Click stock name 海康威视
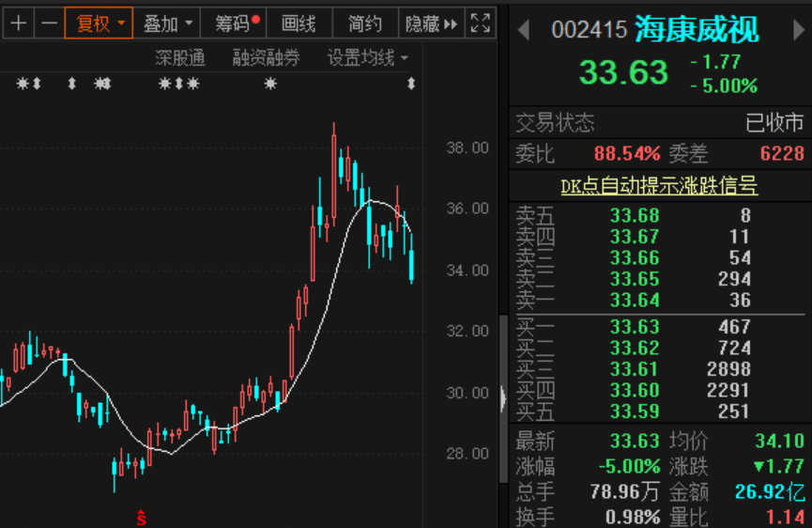Viewport: 812px width, 528px height. (697, 29)
